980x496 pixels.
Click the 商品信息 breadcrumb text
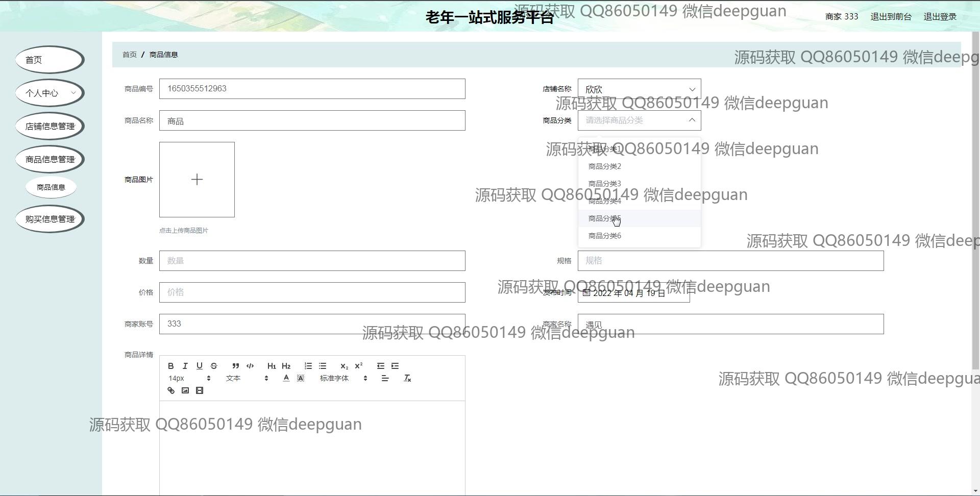point(163,55)
